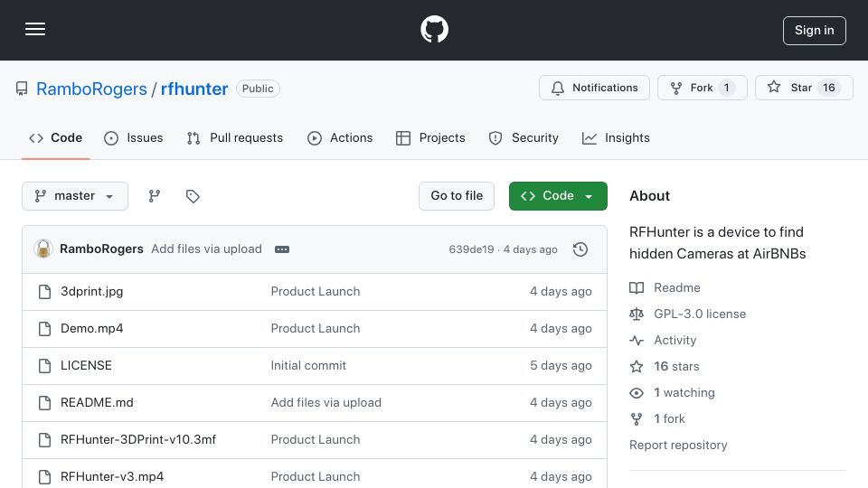The height and width of the screenshot is (488, 868).
Task: Click the file icon beside LICENSE
Action: tap(45, 366)
